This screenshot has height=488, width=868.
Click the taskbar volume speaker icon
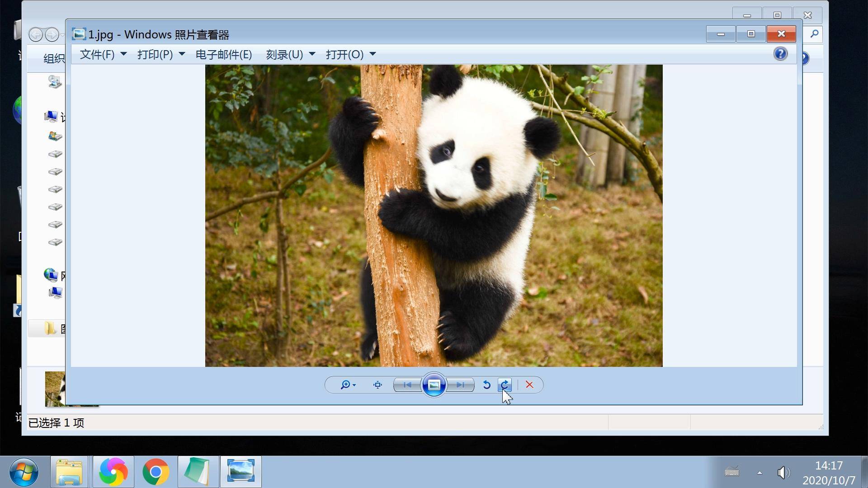783,473
